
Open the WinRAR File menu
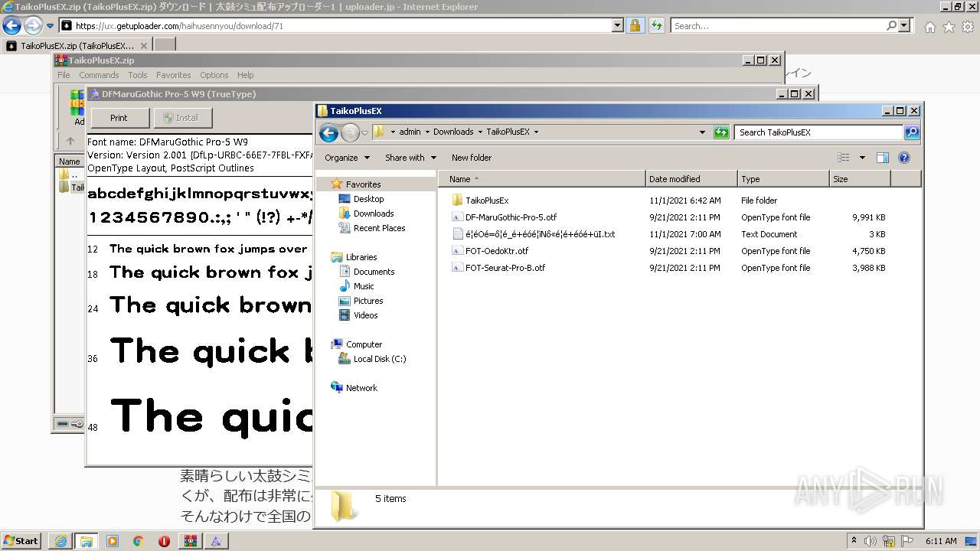click(64, 75)
